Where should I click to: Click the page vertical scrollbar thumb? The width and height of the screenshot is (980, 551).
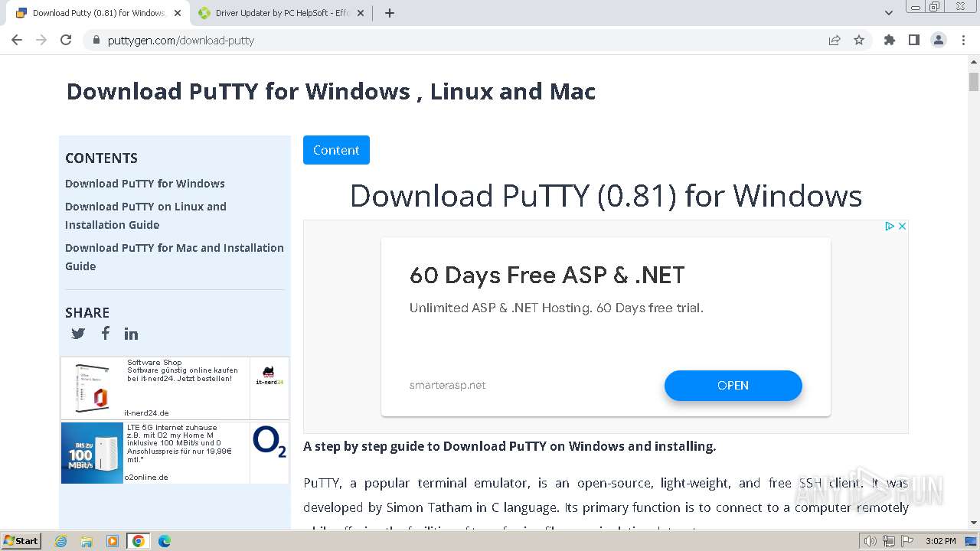(x=974, y=82)
